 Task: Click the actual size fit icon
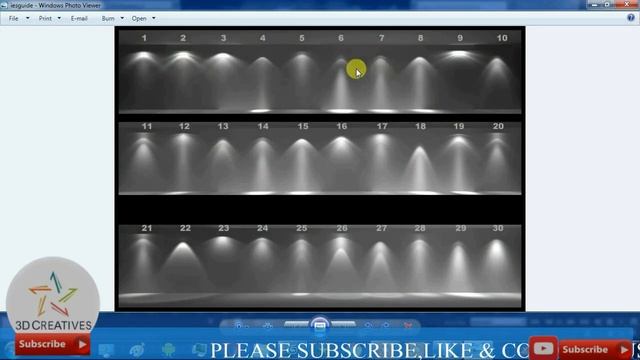[268, 325]
